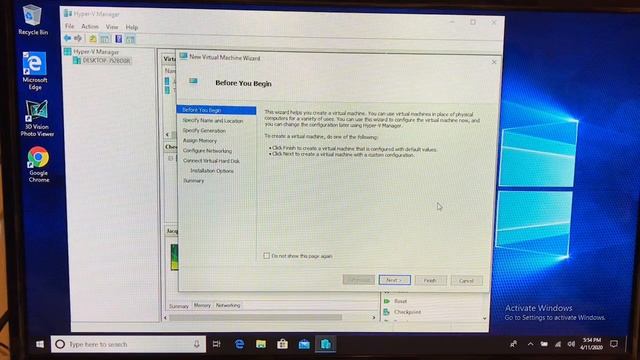Click the Forward arrow in Hyper-V toolbar
The height and width of the screenshot is (360, 640).
[78, 38]
